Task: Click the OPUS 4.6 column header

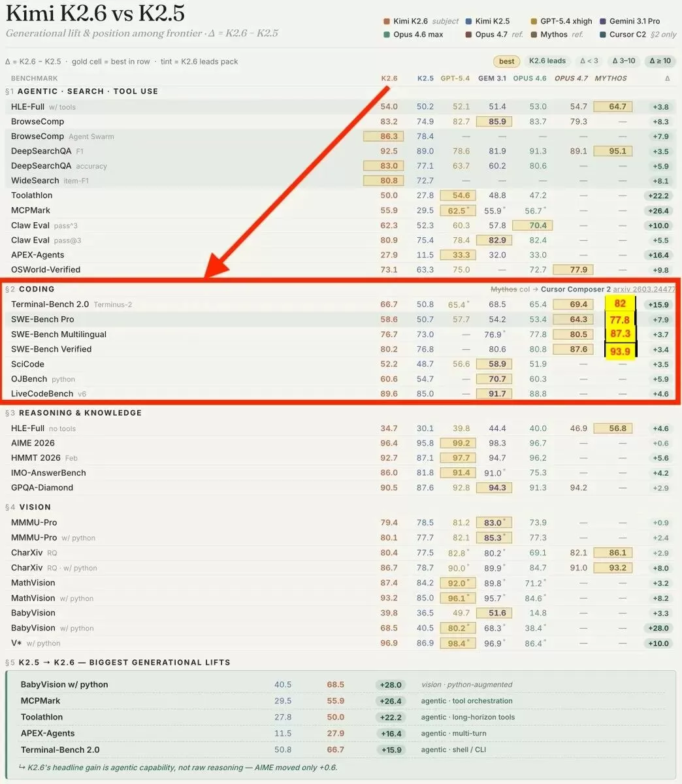Action: (530, 78)
